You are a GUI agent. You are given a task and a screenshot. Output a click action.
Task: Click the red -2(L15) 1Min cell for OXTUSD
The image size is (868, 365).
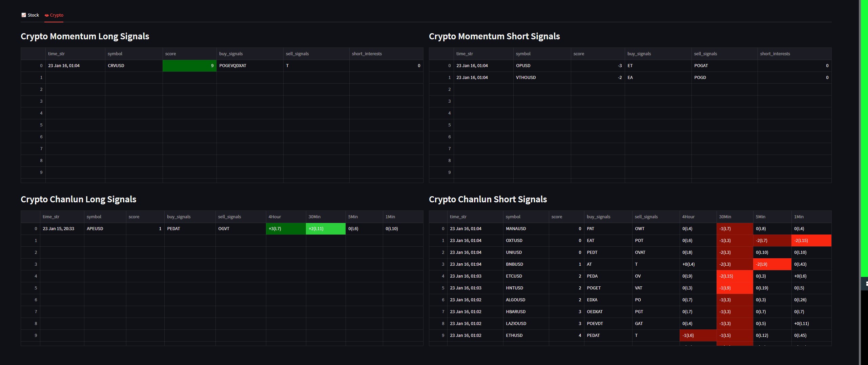[x=811, y=241]
